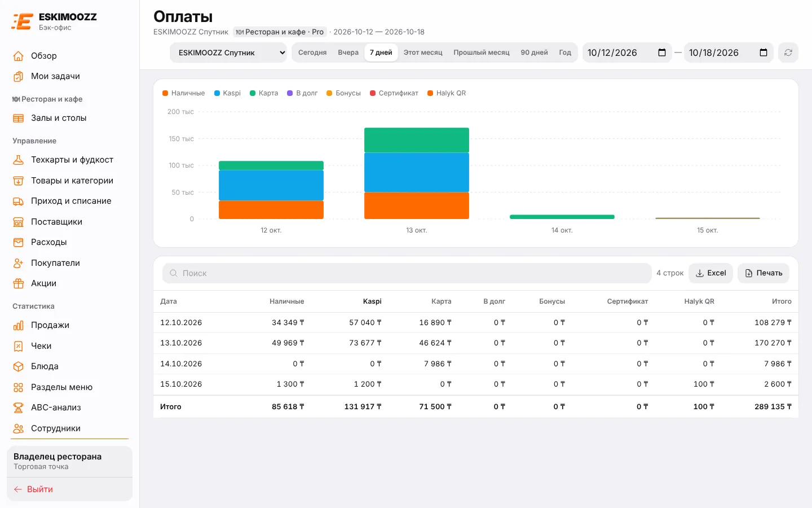Open the Сотрудники people icon
The image size is (812, 508).
tap(19, 428)
